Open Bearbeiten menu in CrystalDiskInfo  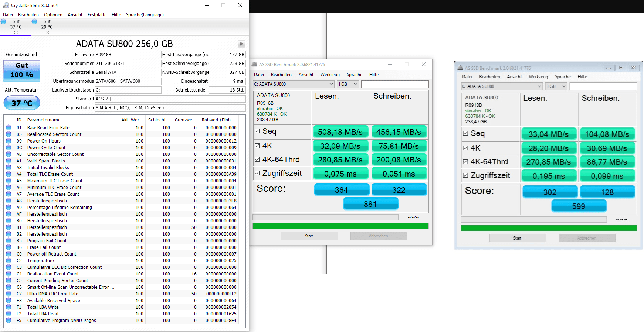[x=28, y=15]
